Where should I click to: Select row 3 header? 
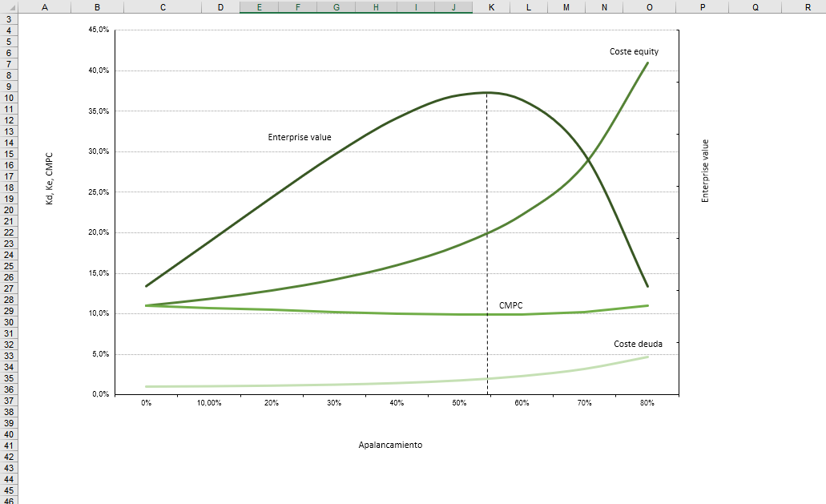(x=8, y=18)
